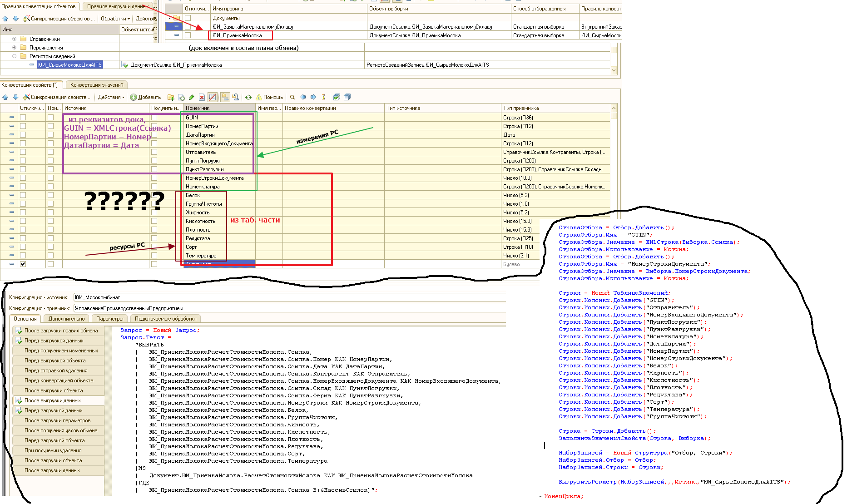Viewport: 852px width, 504px height.
Task: Open Действия dropdown in properties toolbar
Action: coord(111,97)
